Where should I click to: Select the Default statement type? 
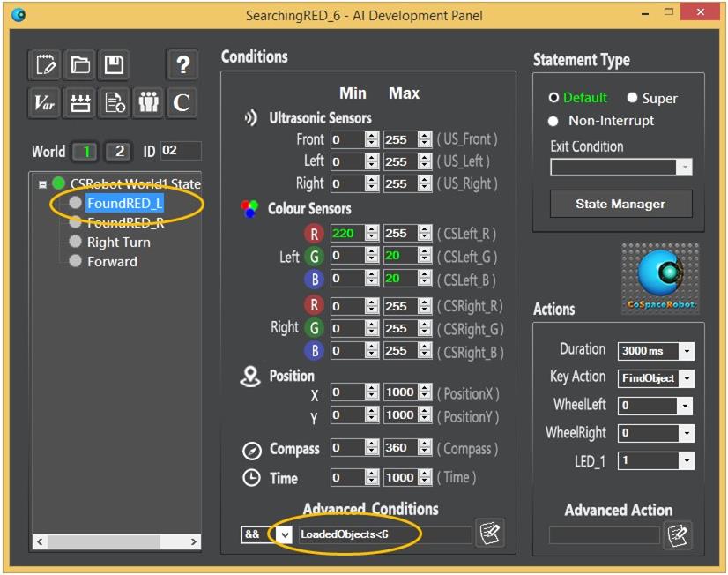coord(553,98)
